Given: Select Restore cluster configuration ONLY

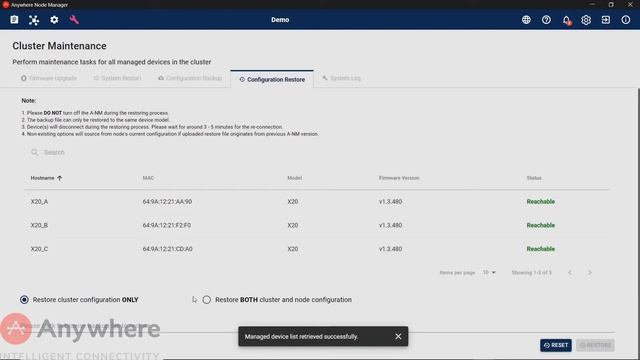Looking at the screenshot, I should point(24,300).
